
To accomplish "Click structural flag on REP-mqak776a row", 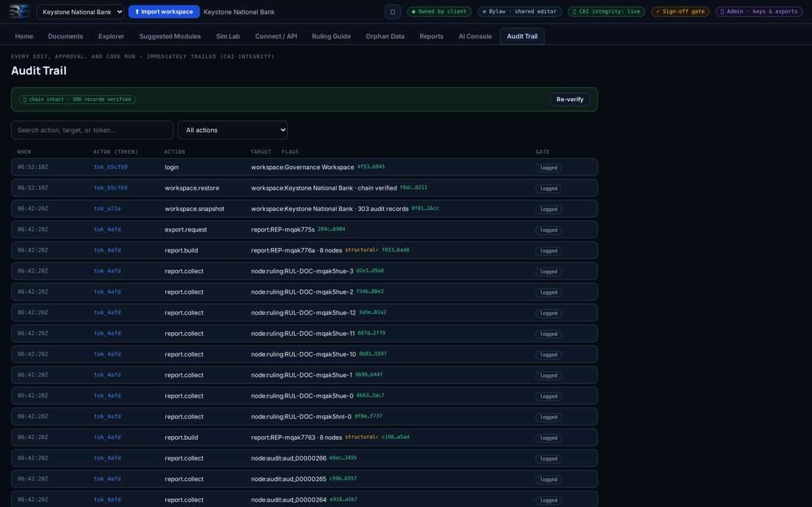I will [x=362, y=249].
